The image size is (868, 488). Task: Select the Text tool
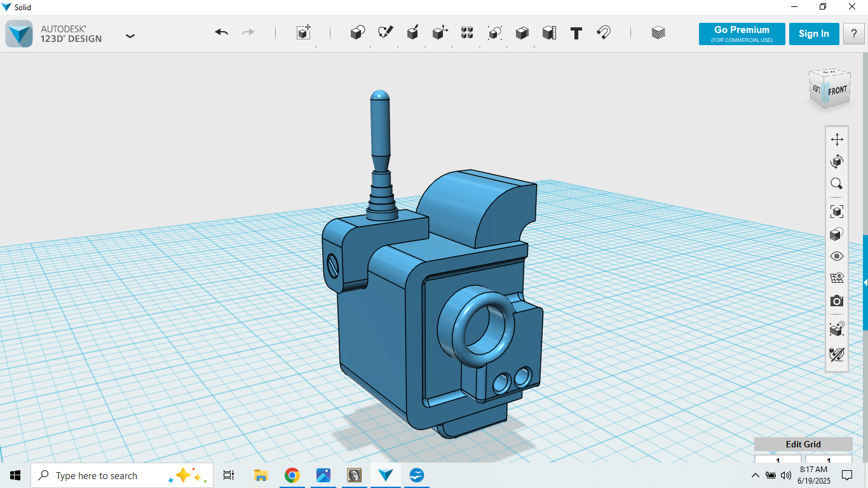pyautogui.click(x=576, y=33)
